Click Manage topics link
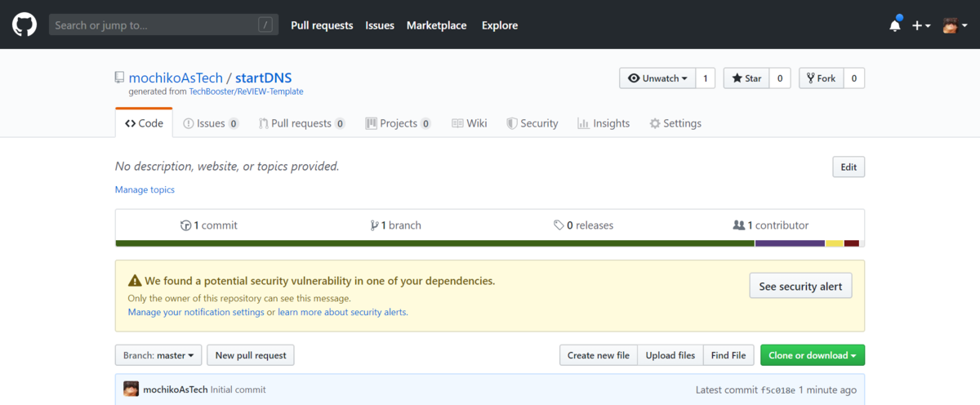Screen dimensions: 980x405 (x=145, y=189)
